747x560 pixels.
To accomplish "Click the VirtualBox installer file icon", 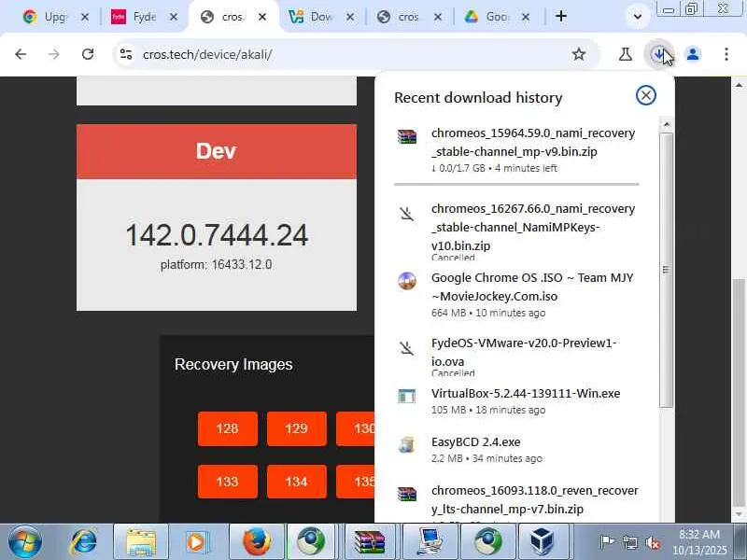I will point(407,396).
